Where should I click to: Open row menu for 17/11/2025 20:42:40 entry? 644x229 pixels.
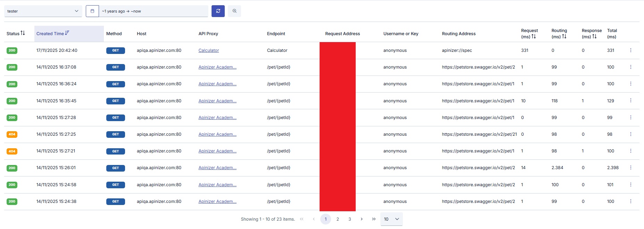coord(630,50)
